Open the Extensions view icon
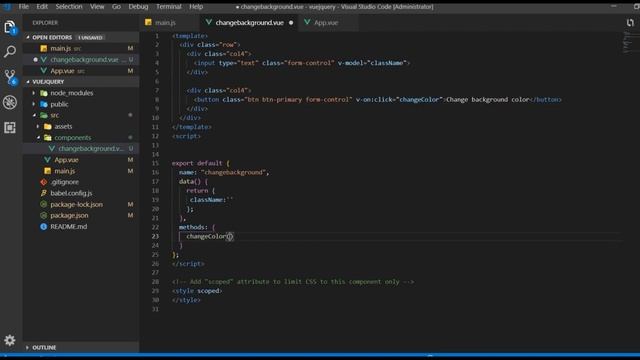The height and width of the screenshot is (360, 640). click(10, 127)
